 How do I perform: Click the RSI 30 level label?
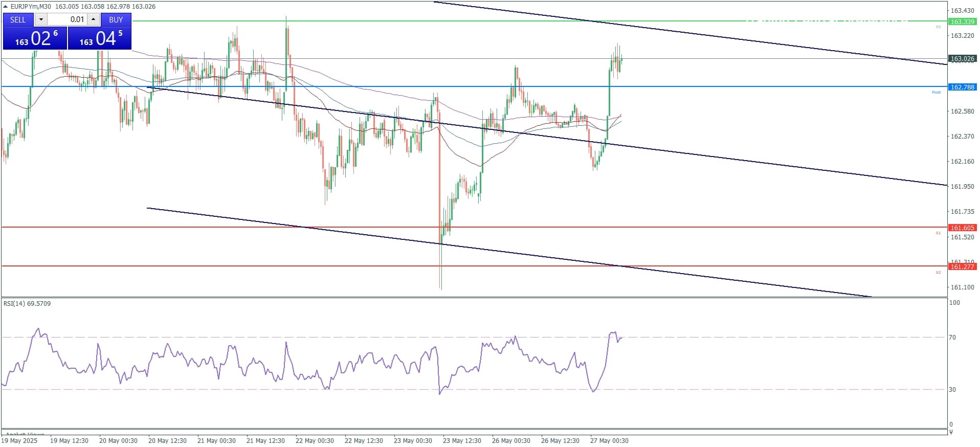point(952,389)
